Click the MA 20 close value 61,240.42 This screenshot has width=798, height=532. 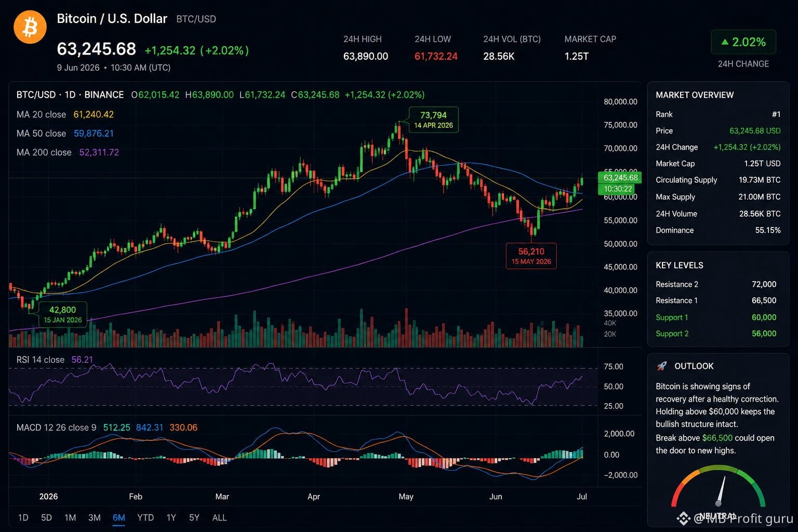click(x=94, y=114)
